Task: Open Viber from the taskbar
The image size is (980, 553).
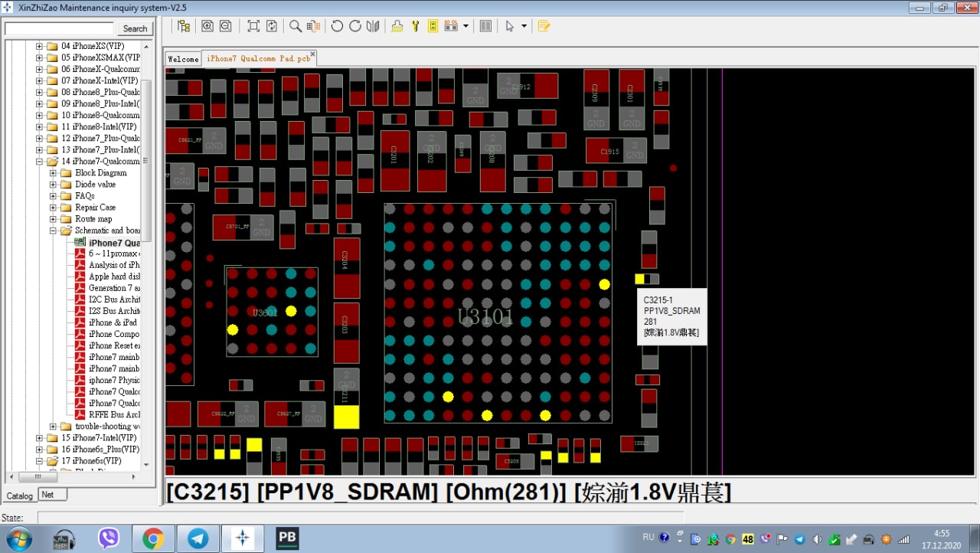Action: click(109, 538)
